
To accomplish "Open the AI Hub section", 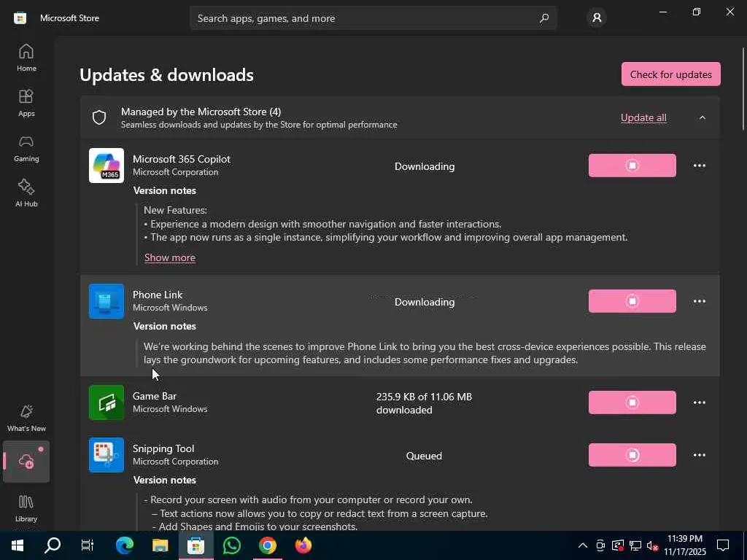I will [26, 192].
